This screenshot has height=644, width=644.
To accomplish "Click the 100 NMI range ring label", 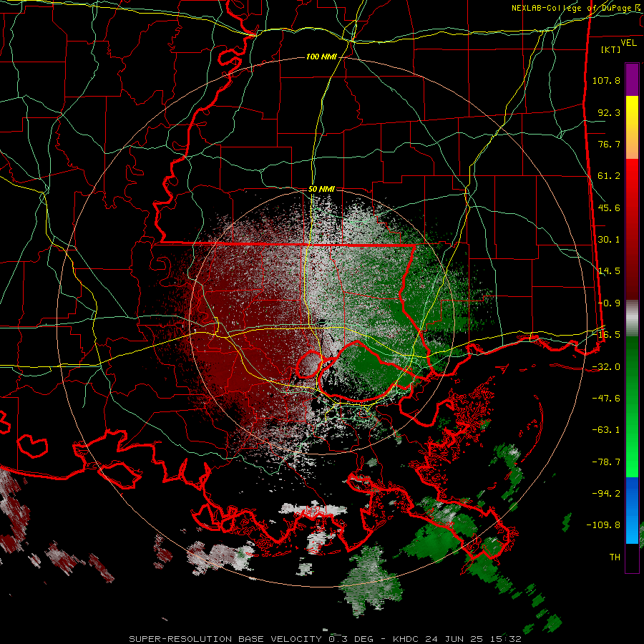I will (321, 57).
